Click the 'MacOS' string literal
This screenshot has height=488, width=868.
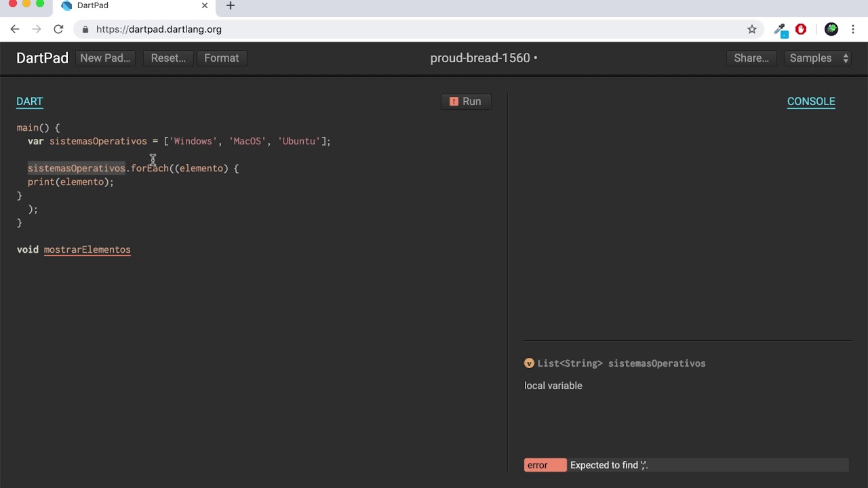pyautogui.click(x=248, y=141)
